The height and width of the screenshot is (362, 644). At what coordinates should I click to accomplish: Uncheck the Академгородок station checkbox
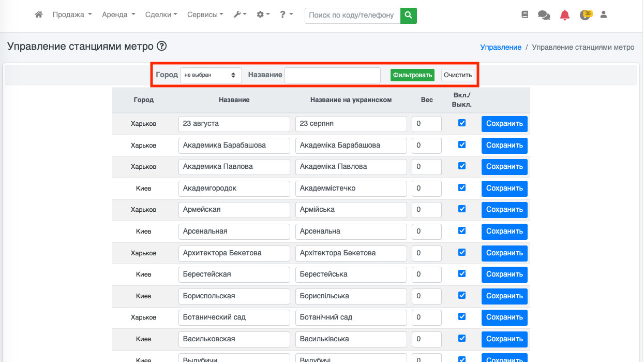click(462, 187)
